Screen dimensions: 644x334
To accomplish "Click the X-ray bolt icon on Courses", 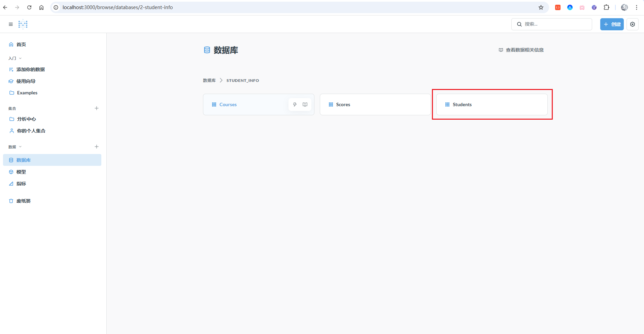I will [295, 104].
